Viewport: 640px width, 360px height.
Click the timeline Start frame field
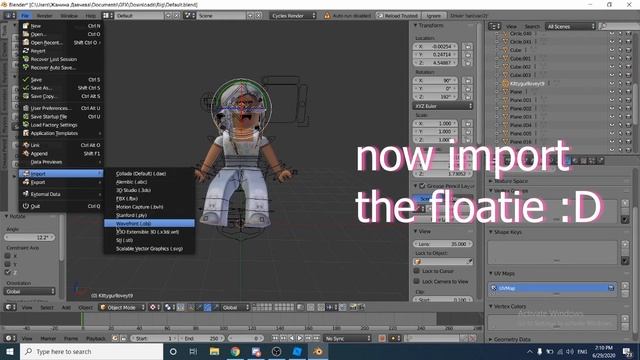[x=154, y=338]
